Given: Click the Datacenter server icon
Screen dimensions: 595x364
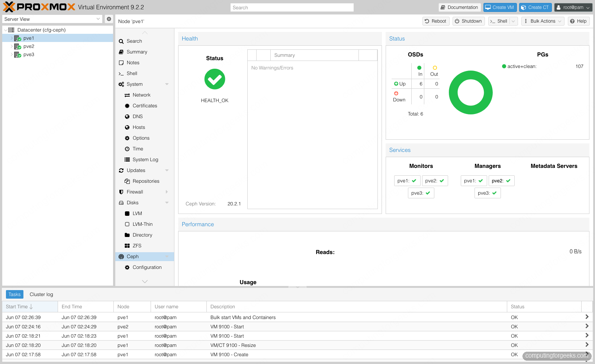Looking at the screenshot, I should click(x=11, y=30).
